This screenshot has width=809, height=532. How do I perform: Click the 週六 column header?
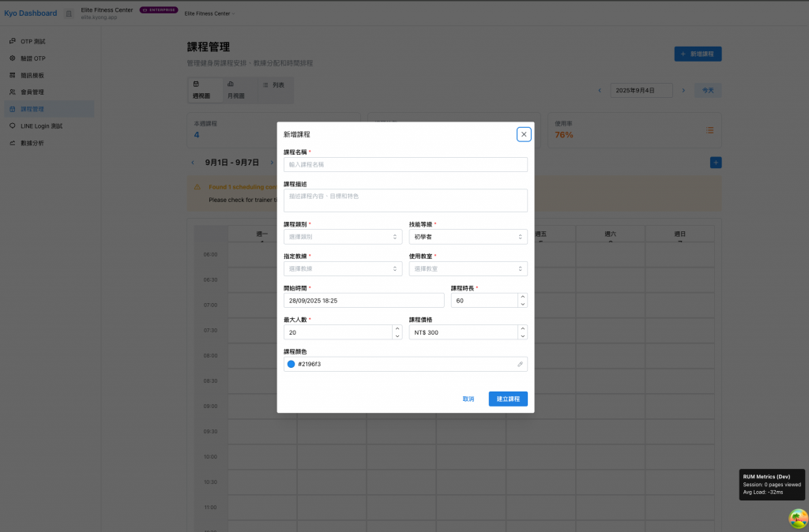pos(611,234)
